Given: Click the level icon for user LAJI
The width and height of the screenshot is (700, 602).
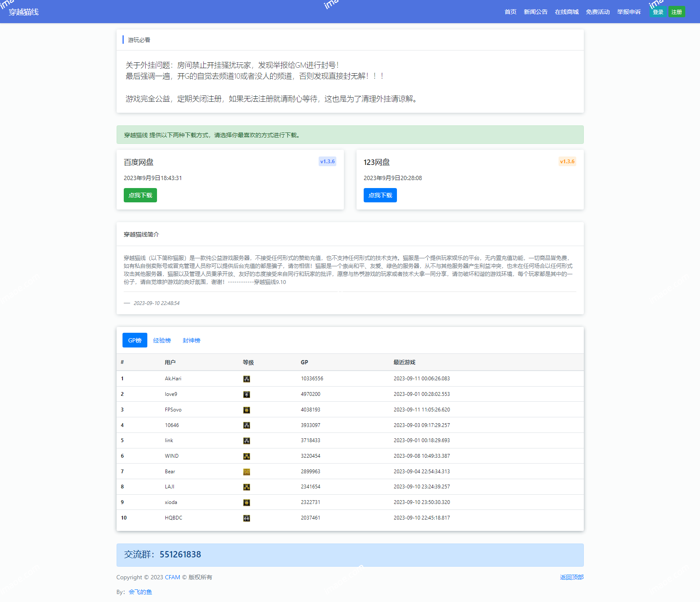Looking at the screenshot, I should pyautogui.click(x=247, y=487).
